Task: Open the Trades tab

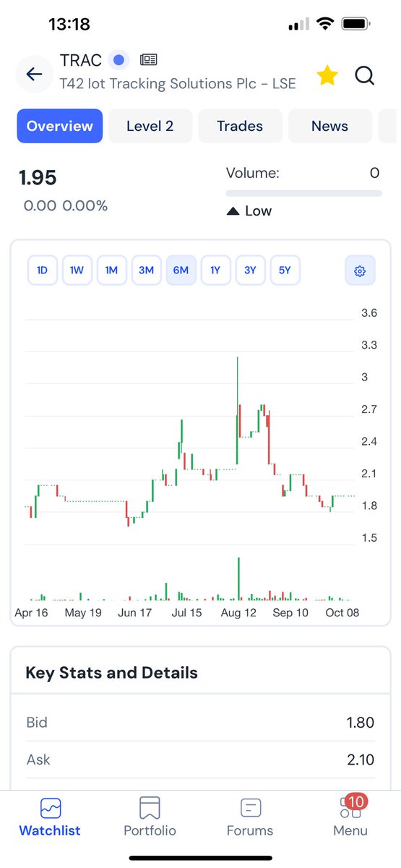Action: coord(240,126)
